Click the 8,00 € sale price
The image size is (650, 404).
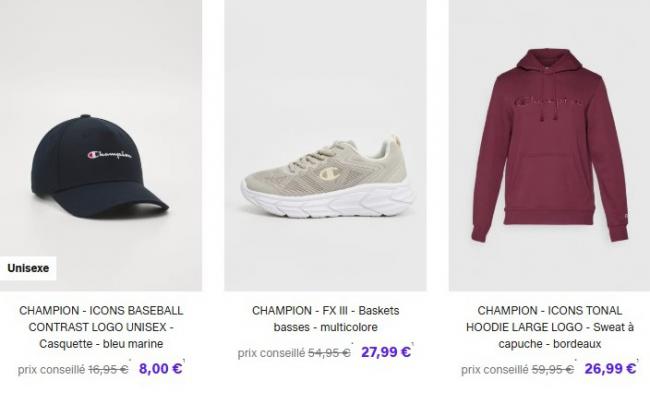pos(160,368)
